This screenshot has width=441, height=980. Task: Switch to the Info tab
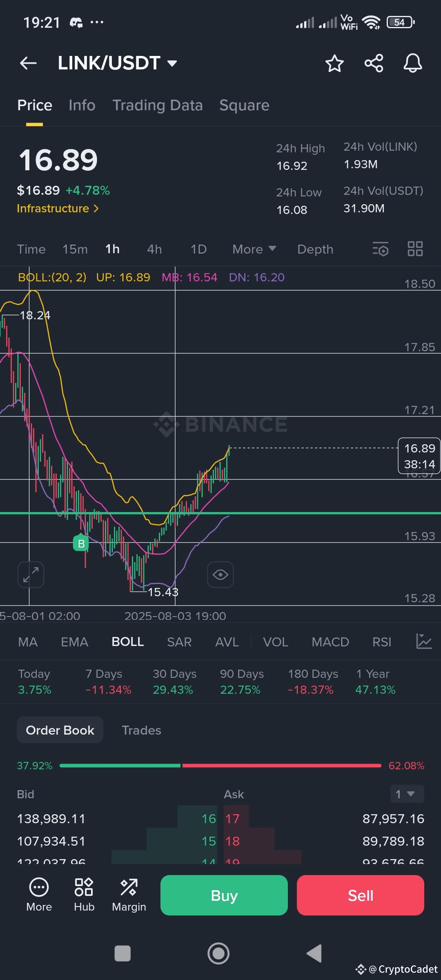[x=82, y=105]
